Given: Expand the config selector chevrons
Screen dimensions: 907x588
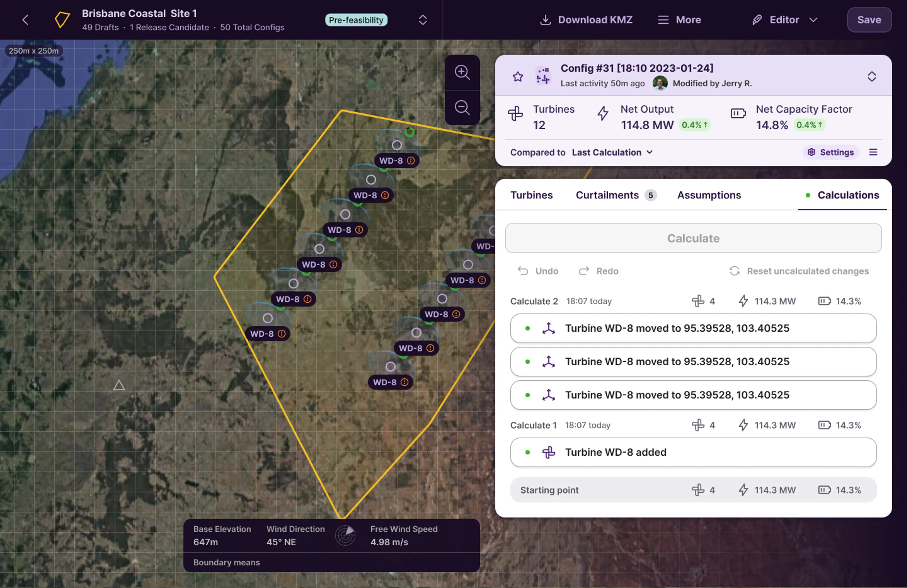Looking at the screenshot, I should click(x=872, y=76).
